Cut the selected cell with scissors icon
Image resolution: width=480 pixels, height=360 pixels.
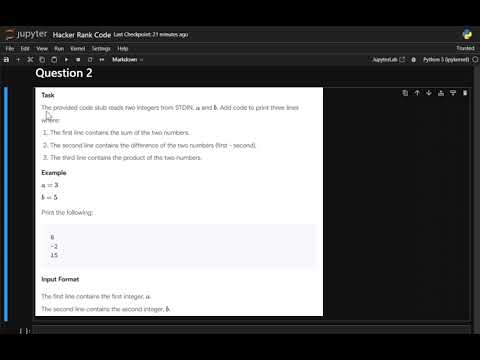[x=30, y=60]
